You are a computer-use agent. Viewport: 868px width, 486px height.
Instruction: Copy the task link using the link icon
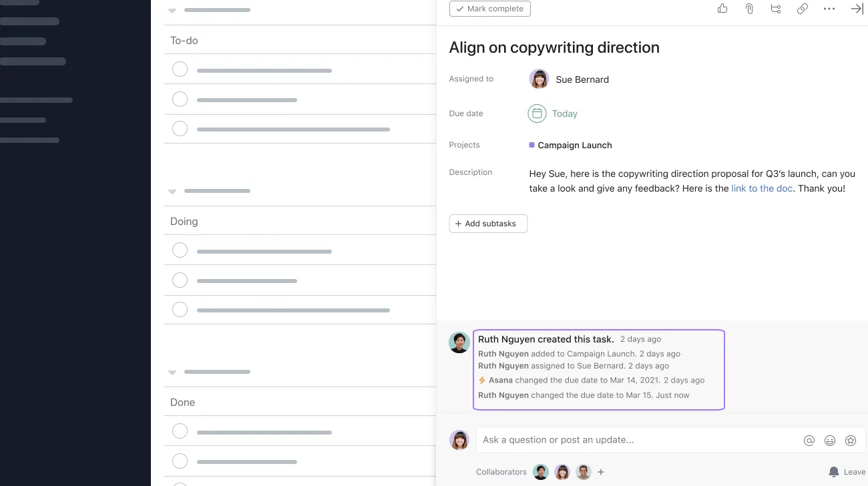click(x=803, y=9)
